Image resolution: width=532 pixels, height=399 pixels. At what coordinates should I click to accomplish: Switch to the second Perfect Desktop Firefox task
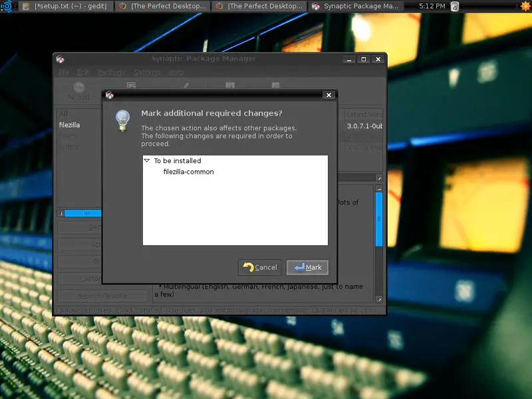(259, 6)
